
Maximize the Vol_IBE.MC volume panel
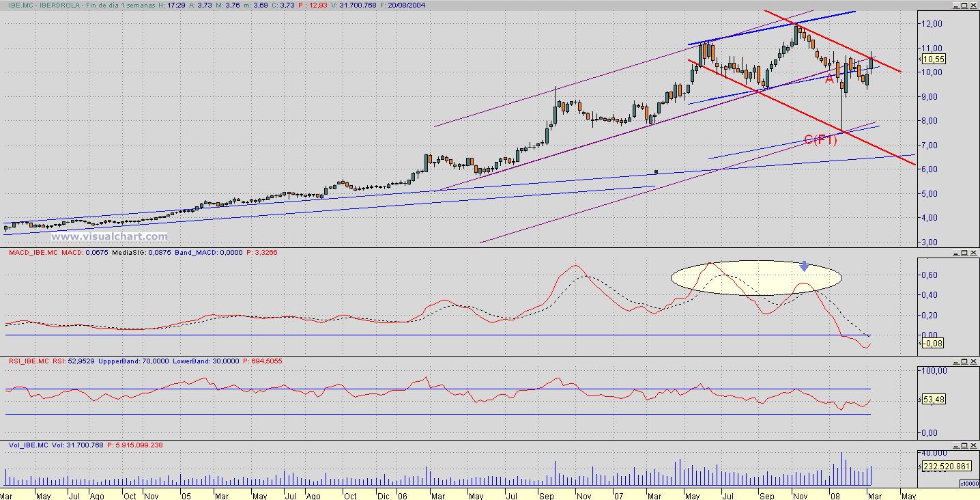tap(965, 445)
